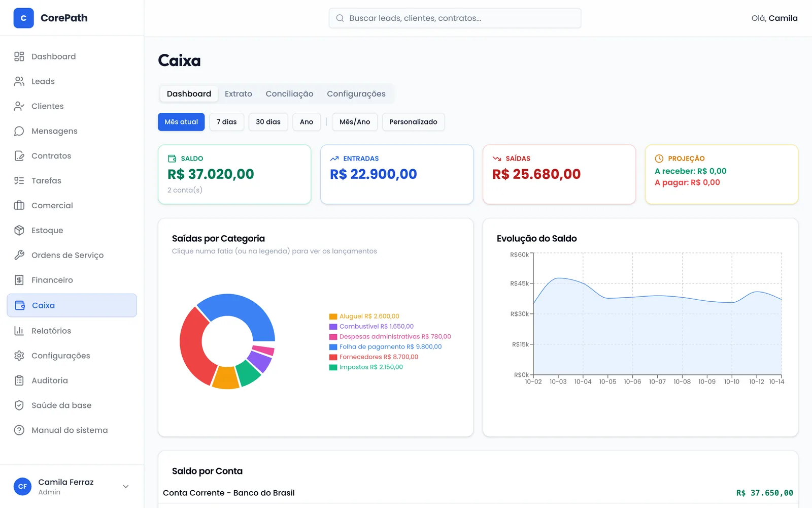Click the clock icon on Projeção card
812x508 pixels.
click(x=659, y=158)
